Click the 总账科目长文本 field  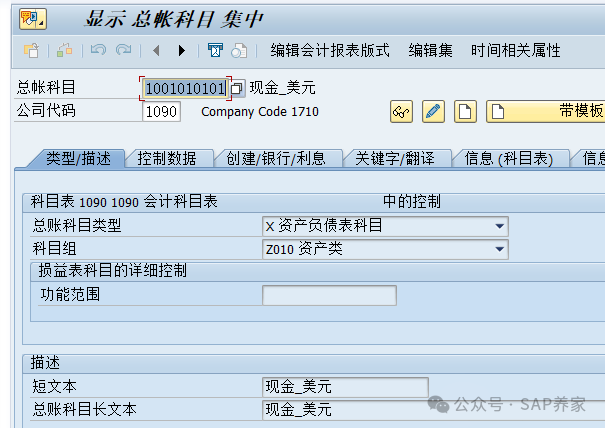(x=434, y=410)
